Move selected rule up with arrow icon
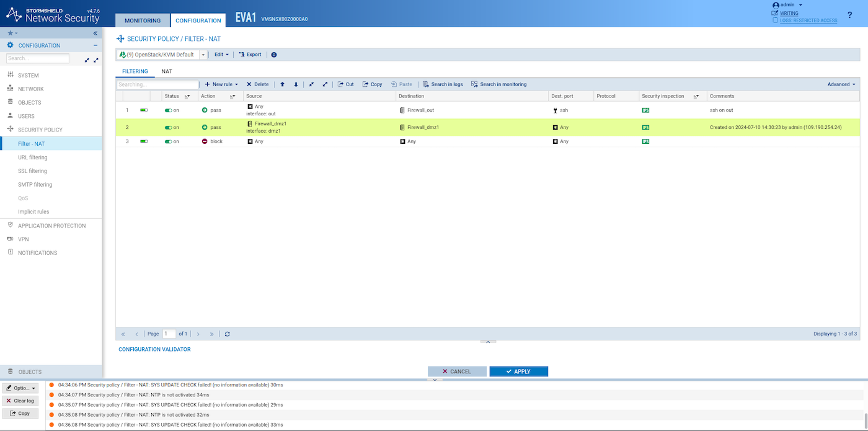This screenshot has width=868, height=431. click(x=283, y=84)
